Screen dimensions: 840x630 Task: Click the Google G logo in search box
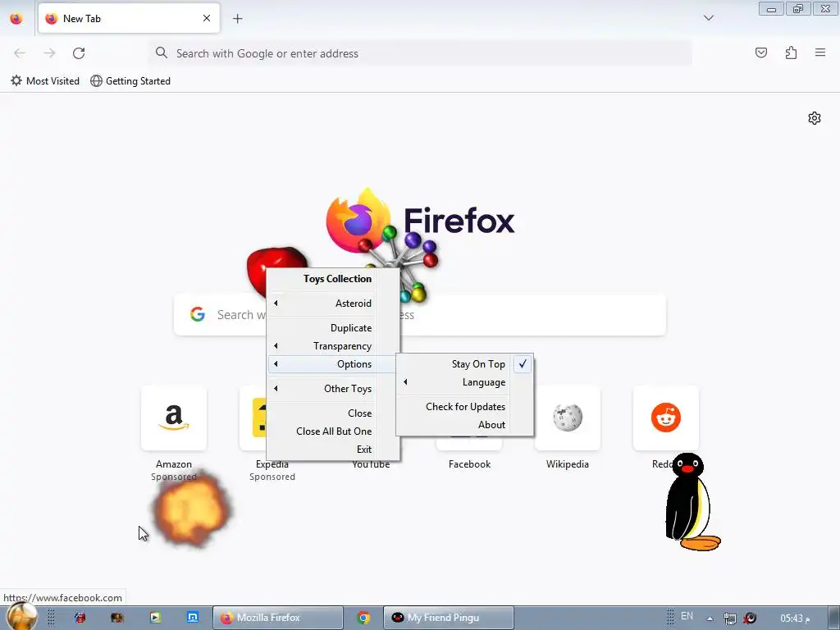pyautogui.click(x=198, y=314)
